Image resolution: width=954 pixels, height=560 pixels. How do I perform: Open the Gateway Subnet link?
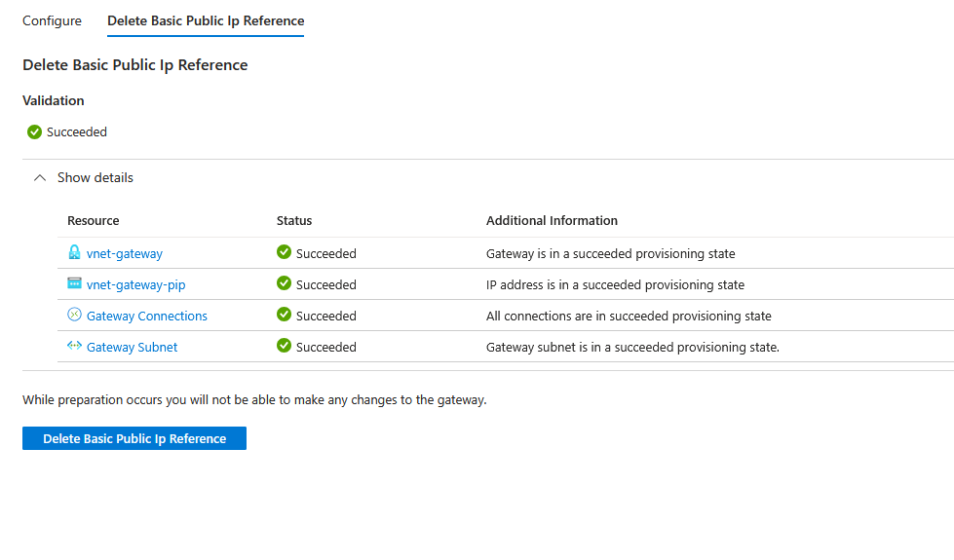[x=133, y=348]
